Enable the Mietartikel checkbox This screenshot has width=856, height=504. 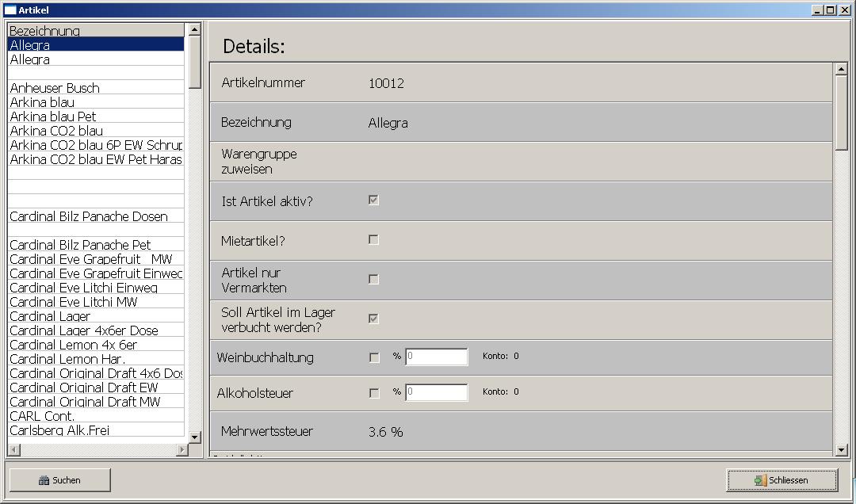[374, 240]
